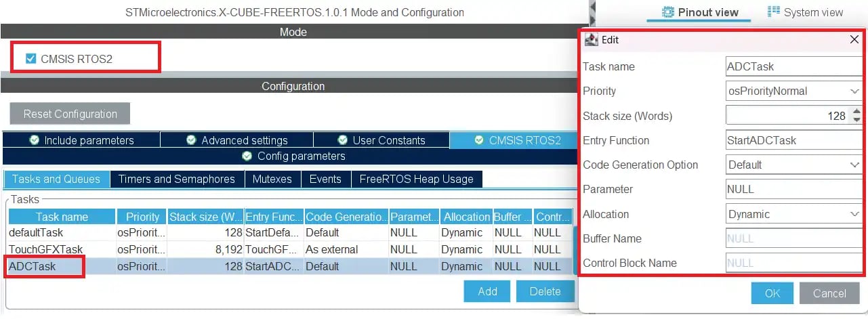Click the Reset Configuration button
Screen dimensions: 868x319
pyautogui.click(x=70, y=114)
